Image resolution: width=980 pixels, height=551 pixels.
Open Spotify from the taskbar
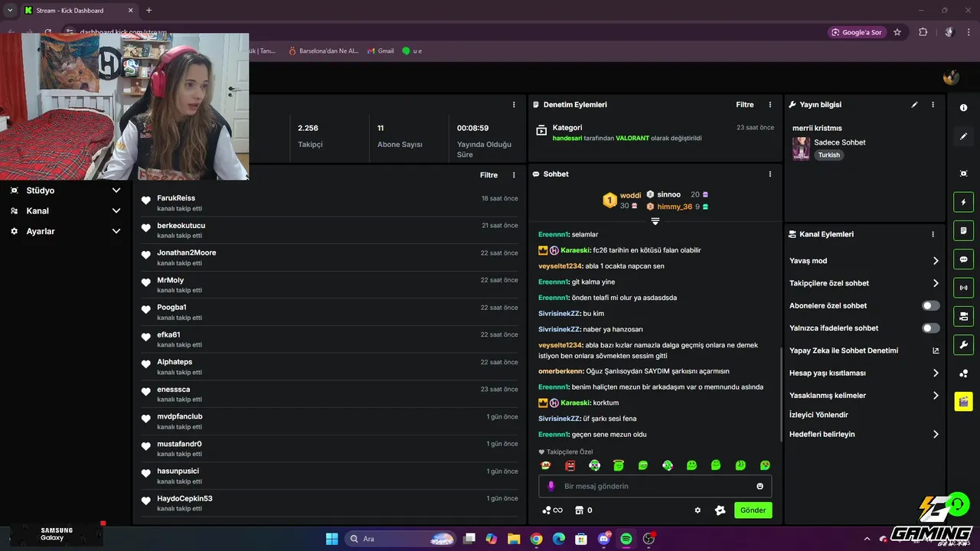(626, 539)
